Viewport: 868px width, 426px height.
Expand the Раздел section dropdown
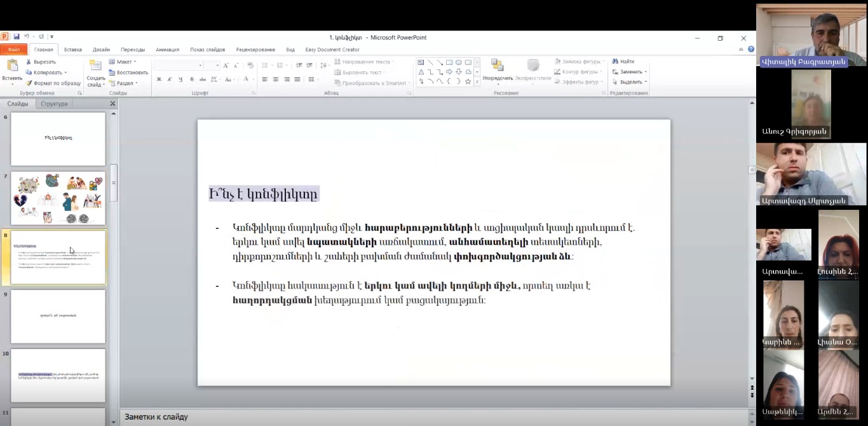[x=123, y=83]
